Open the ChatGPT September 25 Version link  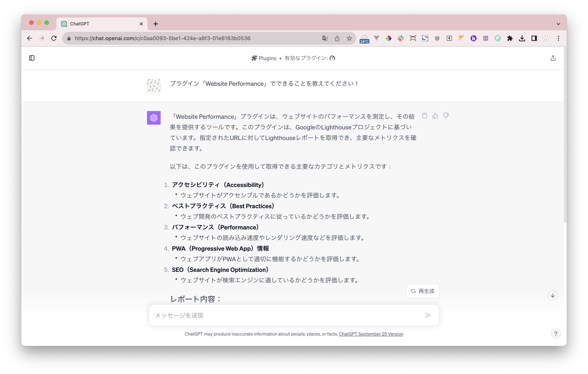pyautogui.click(x=371, y=334)
